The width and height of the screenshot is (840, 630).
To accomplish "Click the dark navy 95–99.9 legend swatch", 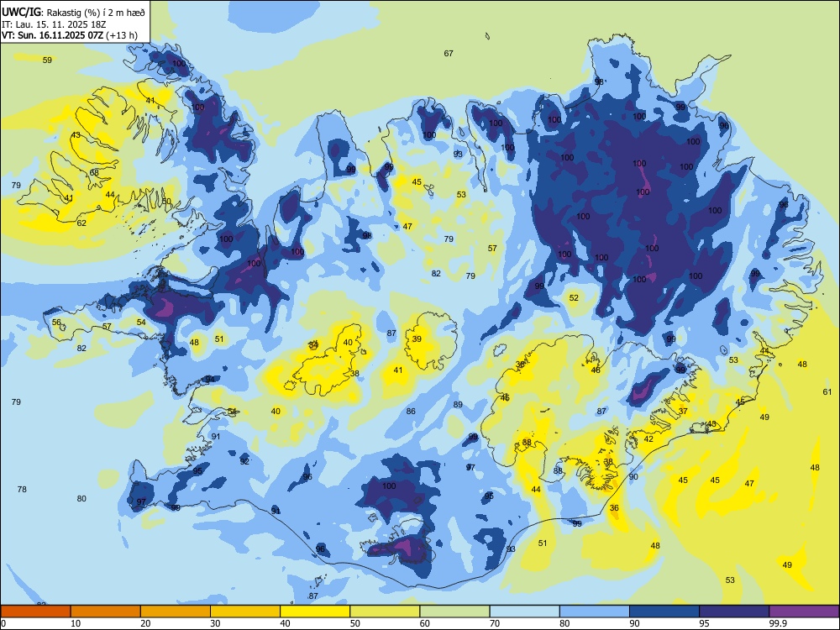I will point(734,612).
